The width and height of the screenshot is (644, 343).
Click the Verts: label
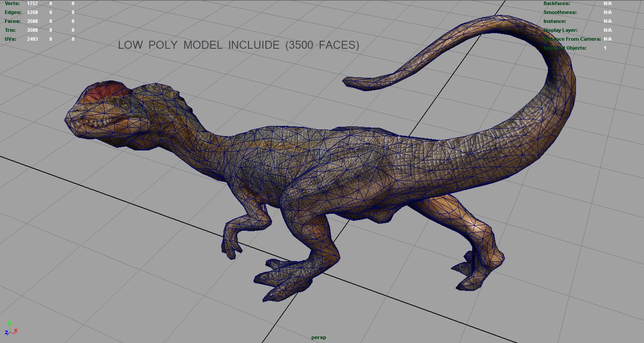[x=12, y=3]
